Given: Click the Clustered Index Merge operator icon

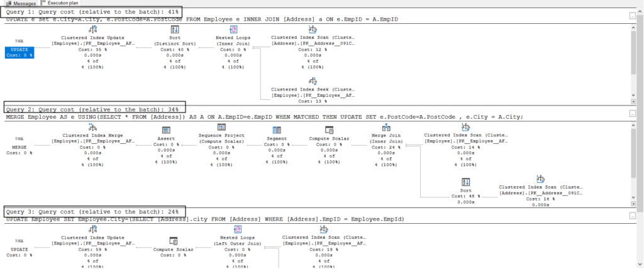Looking at the screenshot, I should point(93,128).
